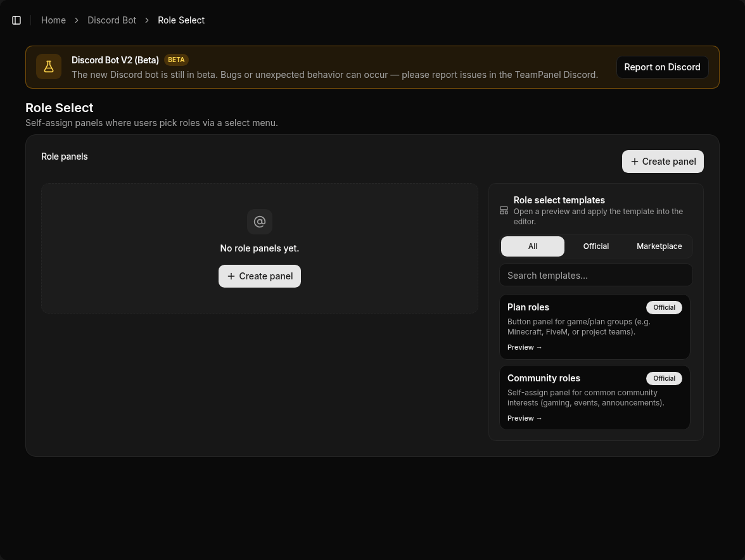
Task: Click 'No role panels yet.' text
Action: pos(260,248)
